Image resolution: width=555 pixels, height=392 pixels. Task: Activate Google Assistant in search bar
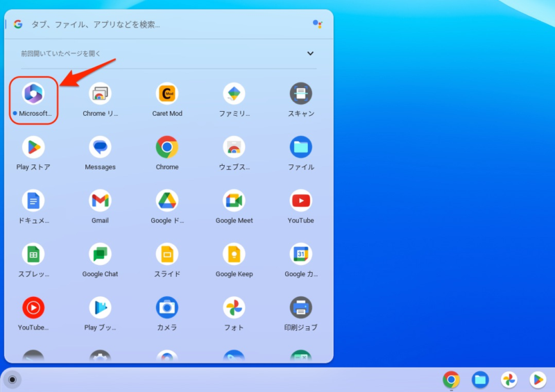(318, 24)
